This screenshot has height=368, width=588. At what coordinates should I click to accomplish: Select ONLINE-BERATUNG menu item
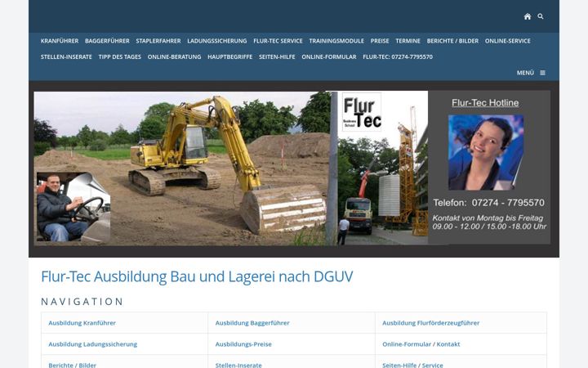point(175,56)
